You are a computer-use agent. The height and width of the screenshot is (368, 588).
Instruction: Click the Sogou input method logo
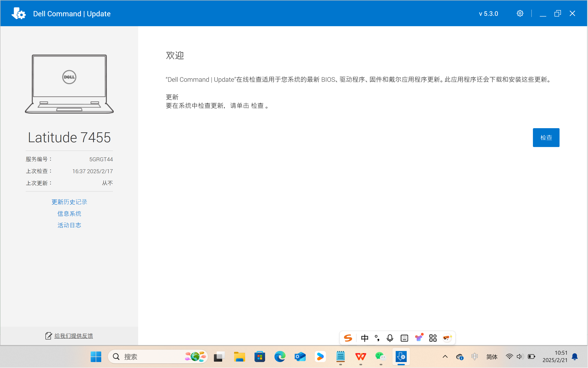[x=348, y=338]
